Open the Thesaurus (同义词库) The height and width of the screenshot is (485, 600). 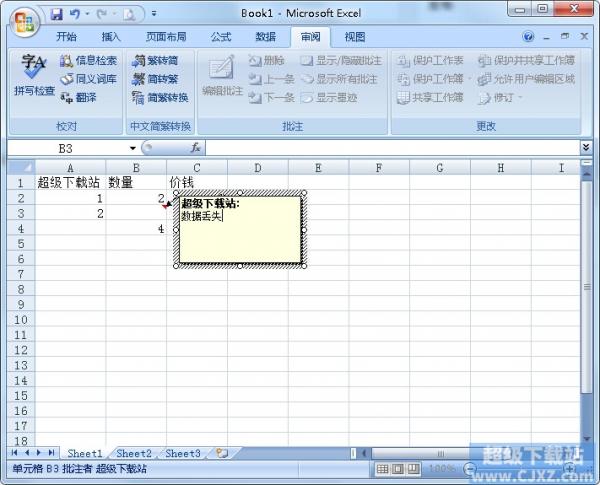(88, 79)
